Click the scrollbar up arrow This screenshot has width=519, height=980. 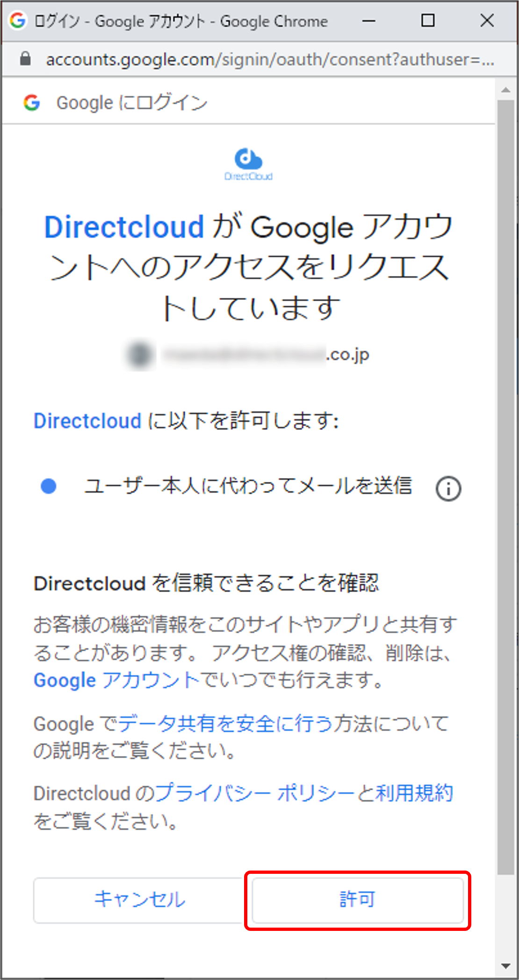tap(506, 88)
